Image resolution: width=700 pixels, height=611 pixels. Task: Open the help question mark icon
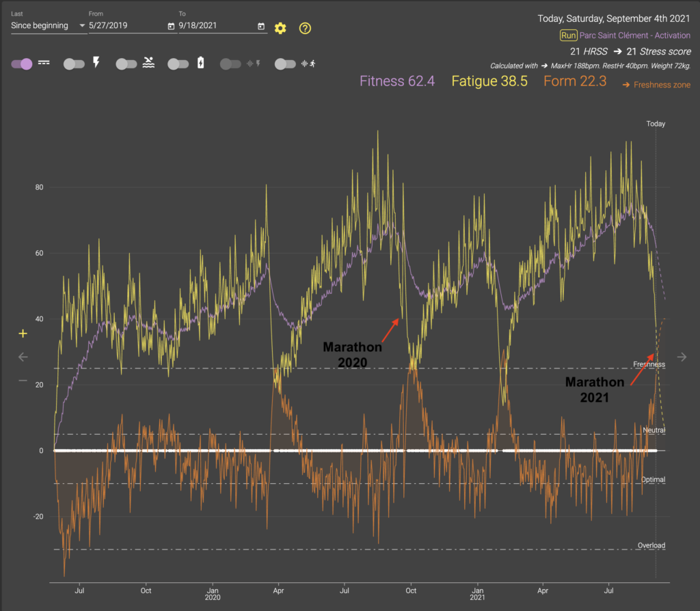[305, 28]
